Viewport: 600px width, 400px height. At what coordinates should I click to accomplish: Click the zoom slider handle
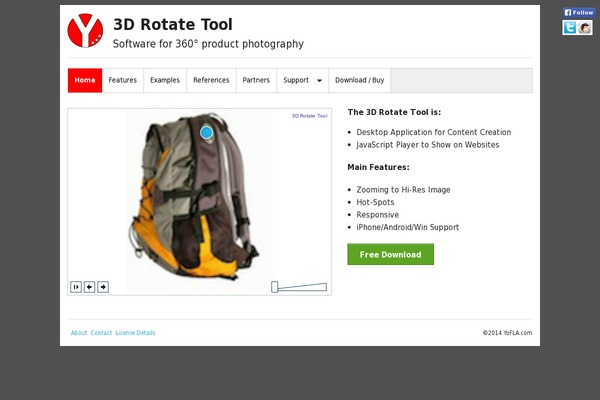[275, 287]
